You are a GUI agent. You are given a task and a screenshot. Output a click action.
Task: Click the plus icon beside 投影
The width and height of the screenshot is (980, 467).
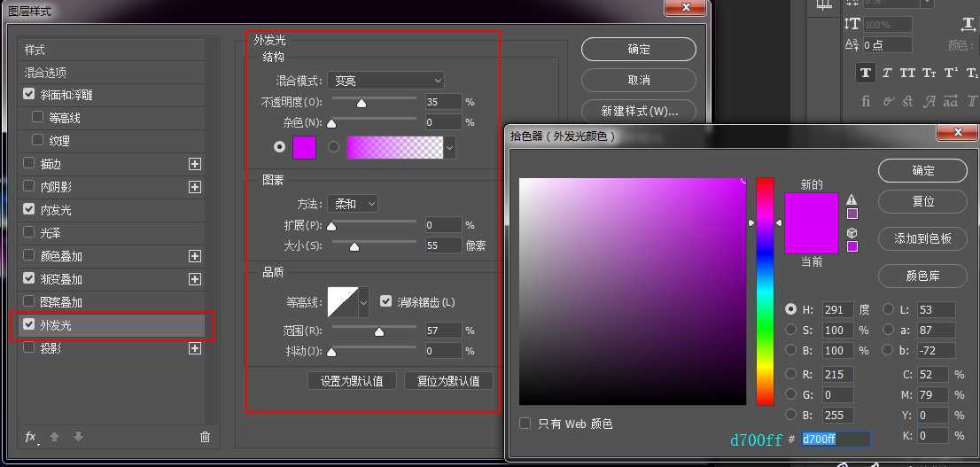tap(195, 348)
